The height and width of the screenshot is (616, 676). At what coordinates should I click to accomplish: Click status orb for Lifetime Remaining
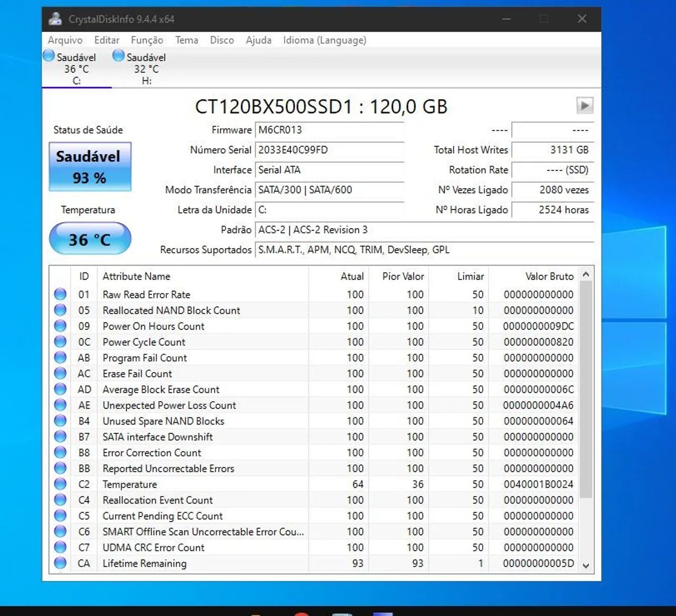click(60, 563)
